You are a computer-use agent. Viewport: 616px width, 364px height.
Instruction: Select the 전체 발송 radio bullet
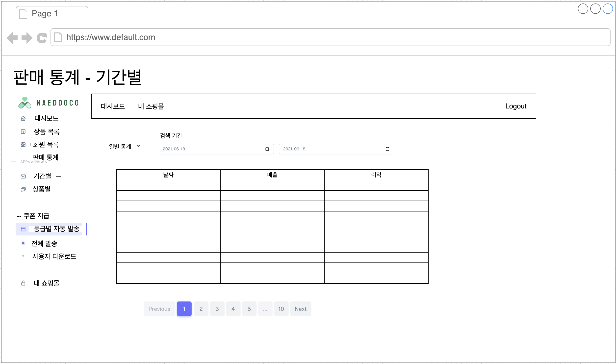23,243
